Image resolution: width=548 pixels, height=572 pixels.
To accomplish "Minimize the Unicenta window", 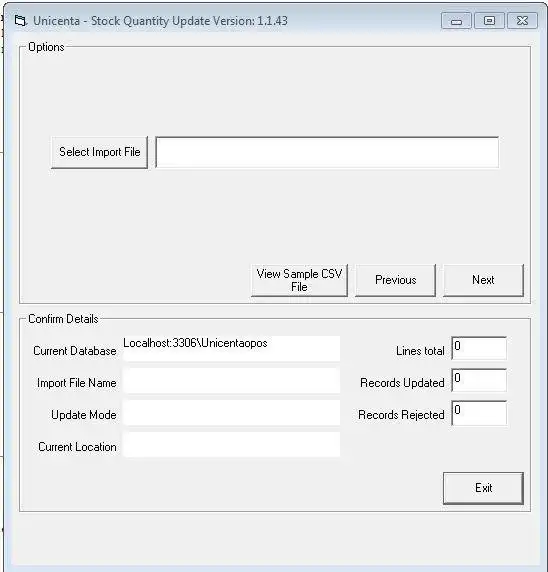I will [x=456, y=20].
